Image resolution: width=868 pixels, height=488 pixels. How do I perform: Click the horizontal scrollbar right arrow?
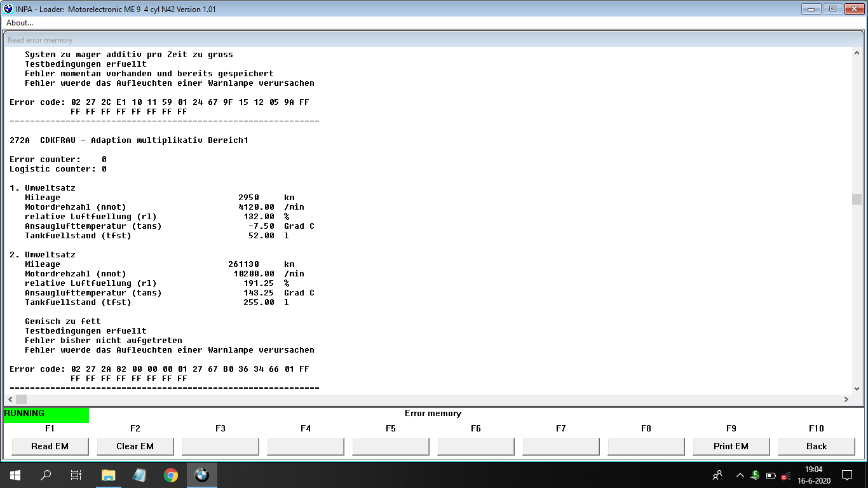(x=846, y=399)
